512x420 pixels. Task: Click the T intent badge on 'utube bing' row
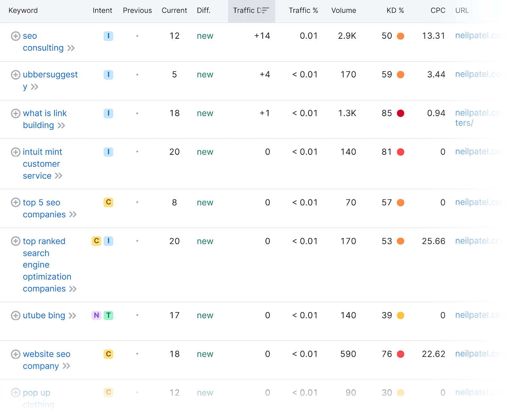click(x=108, y=315)
